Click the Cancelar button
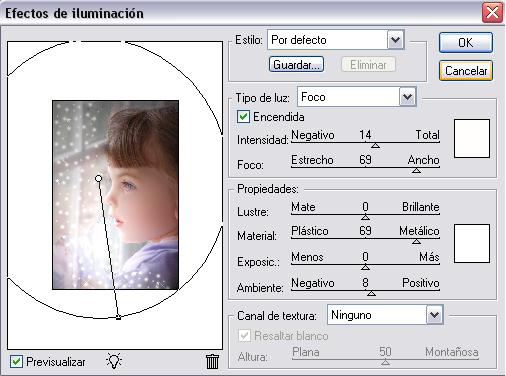This screenshot has height=376, width=506. pos(466,71)
